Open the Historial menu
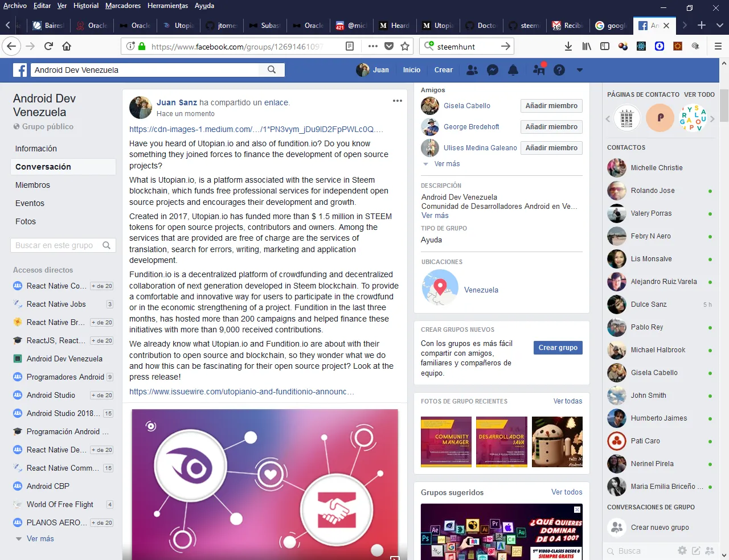Screen dimensions: 729x560 tap(86, 6)
